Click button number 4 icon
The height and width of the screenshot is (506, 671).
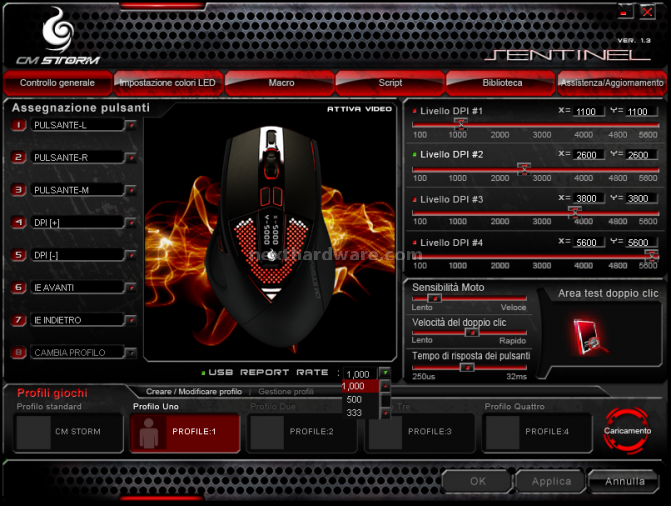pyautogui.click(x=18, y=223)
